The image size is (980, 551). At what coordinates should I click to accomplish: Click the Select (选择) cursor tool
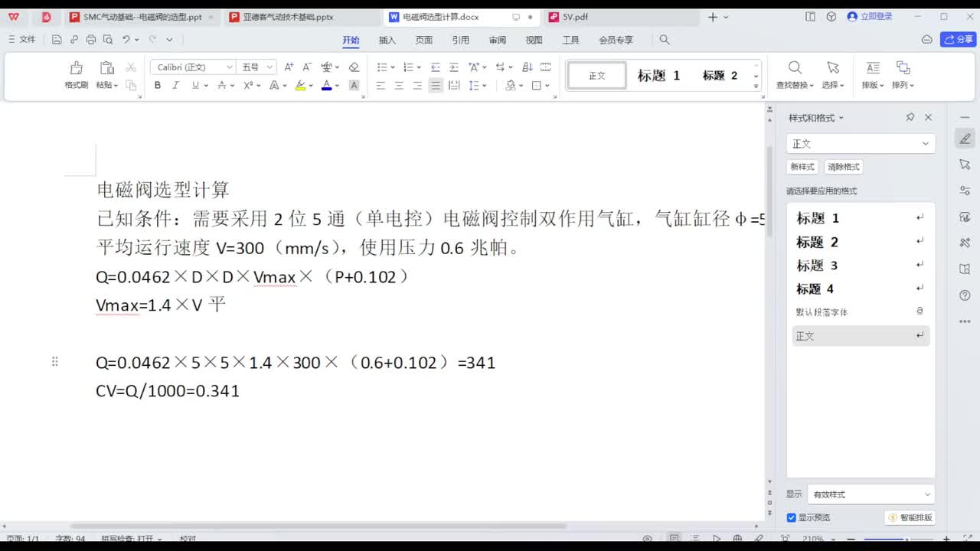[833, 76]
